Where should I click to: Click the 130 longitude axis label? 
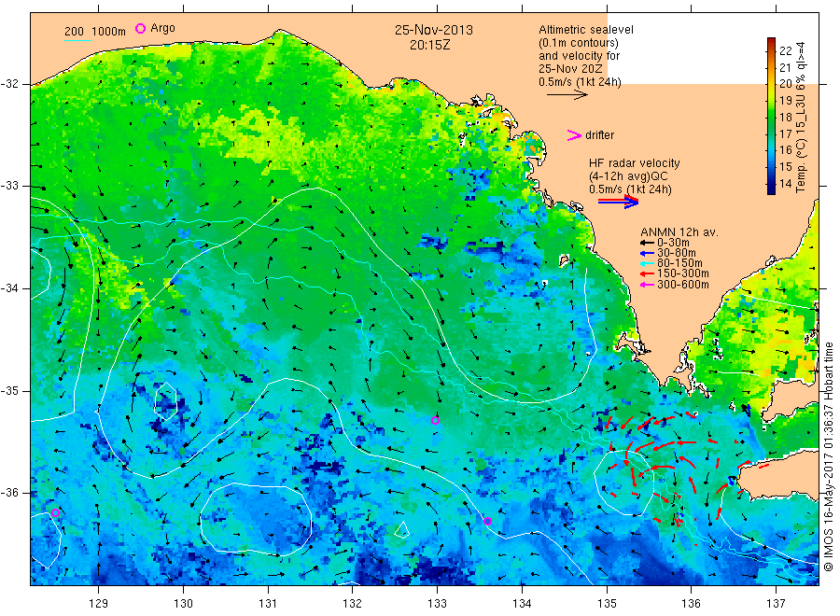click(183, 604)
